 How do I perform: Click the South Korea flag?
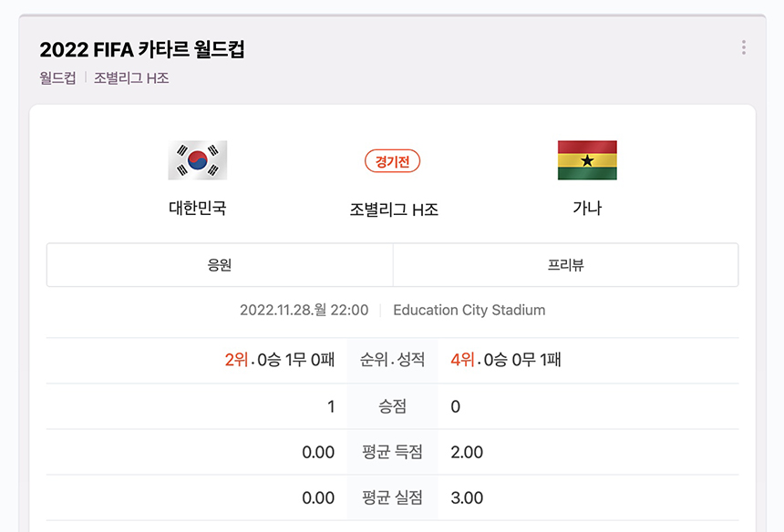tap(199, 158)
